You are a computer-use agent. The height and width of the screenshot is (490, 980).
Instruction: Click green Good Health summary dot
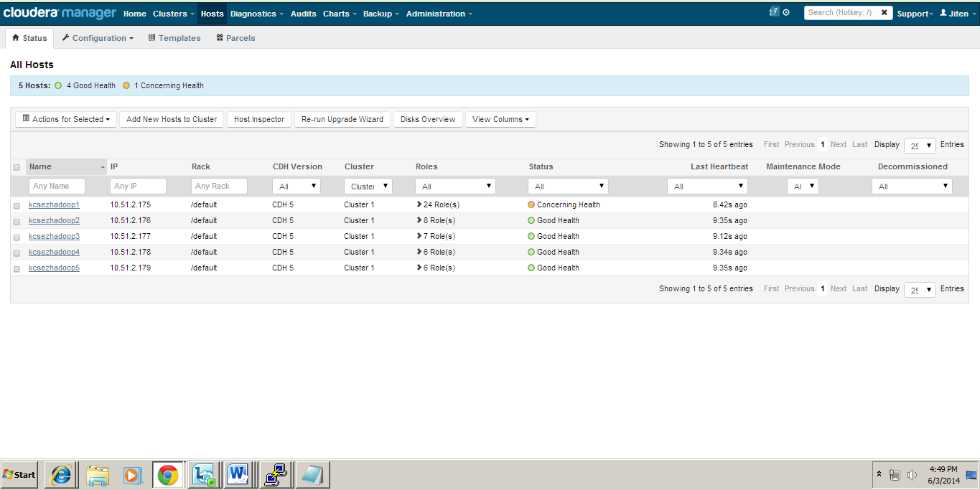point(58,85)
